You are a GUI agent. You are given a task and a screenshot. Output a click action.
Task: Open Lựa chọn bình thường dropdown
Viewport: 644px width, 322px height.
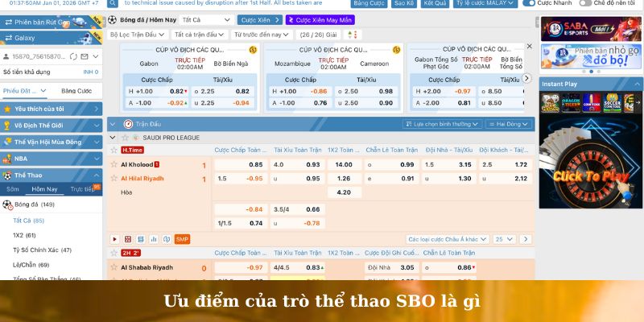point(442,124)
